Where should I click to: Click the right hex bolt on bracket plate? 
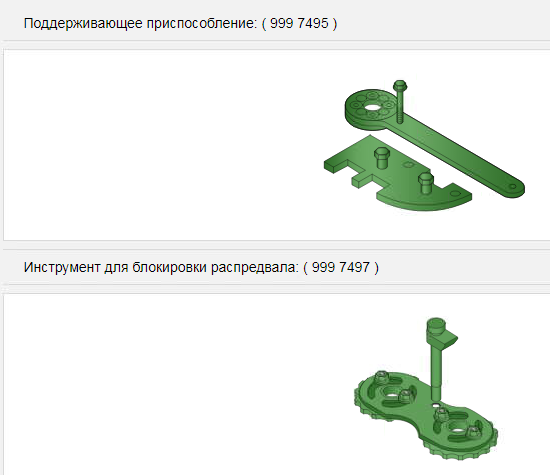pyautogui.click(x=426, y=183)
